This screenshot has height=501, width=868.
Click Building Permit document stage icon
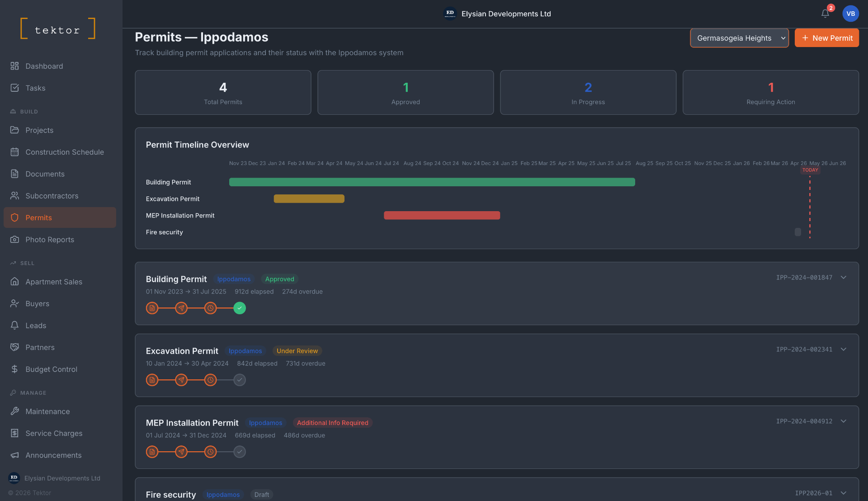click(x=152, y=308)
